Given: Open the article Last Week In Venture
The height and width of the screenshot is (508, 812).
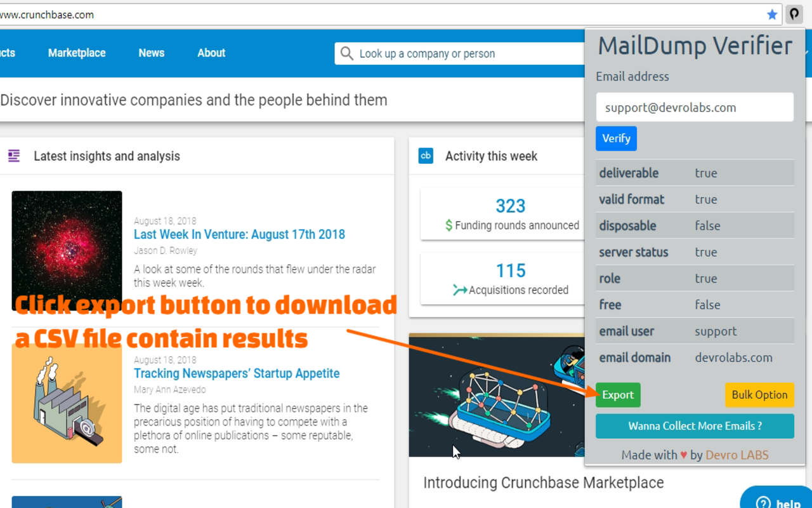Looking at the screenshot, I should click(239, 234).
